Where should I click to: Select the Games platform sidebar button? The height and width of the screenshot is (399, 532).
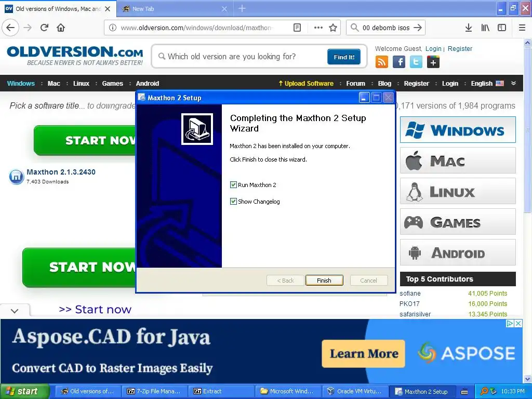(x=458, y=222)
